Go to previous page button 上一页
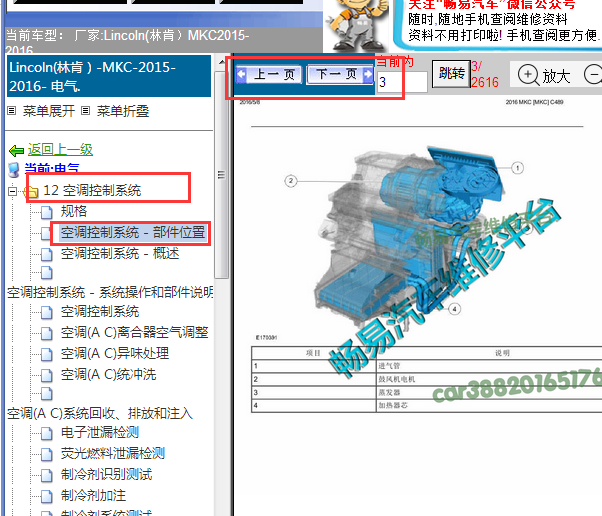This screenshot has width=602, height=516. tap(269, 74)
